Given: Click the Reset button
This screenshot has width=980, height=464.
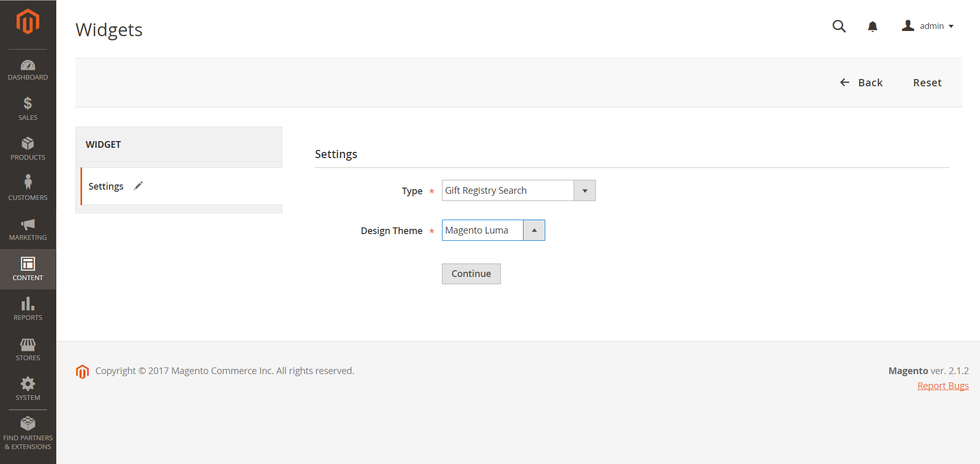Looking at the screenshot, I should pos(927,83).
